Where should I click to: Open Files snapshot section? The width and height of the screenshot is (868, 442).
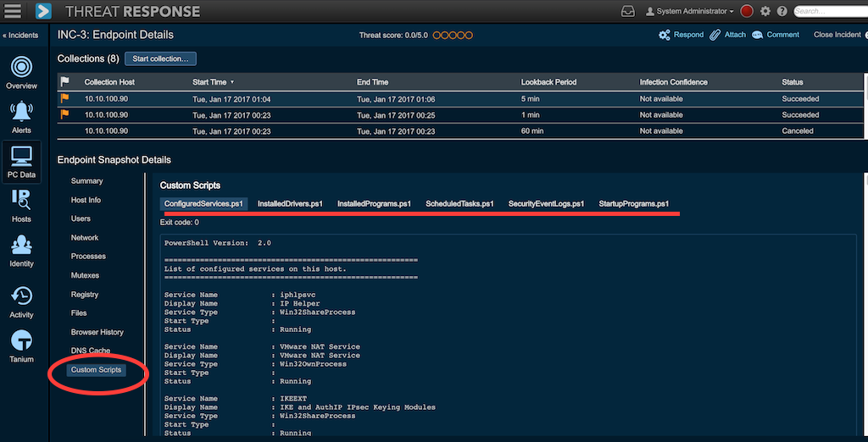[x=79, y=313]
